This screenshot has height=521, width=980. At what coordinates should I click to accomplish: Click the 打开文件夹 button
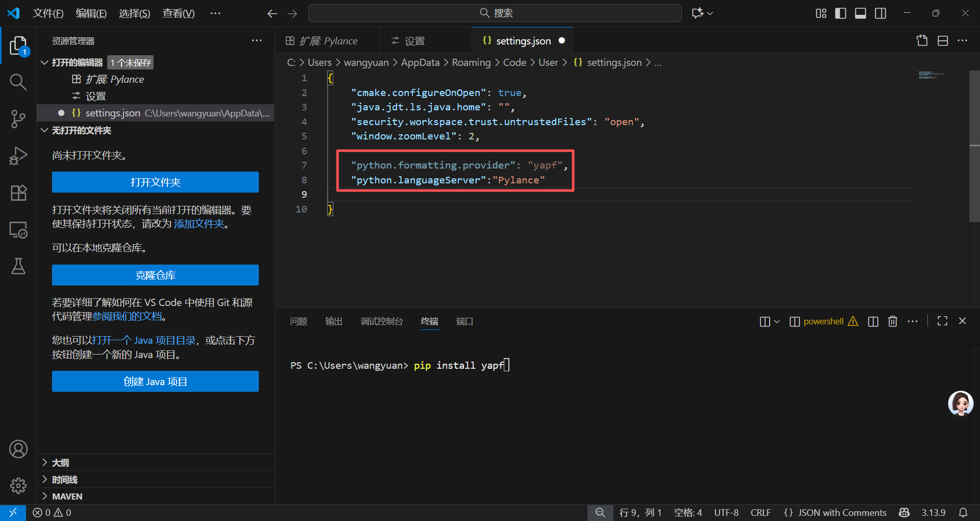click(x=155, y=182)
